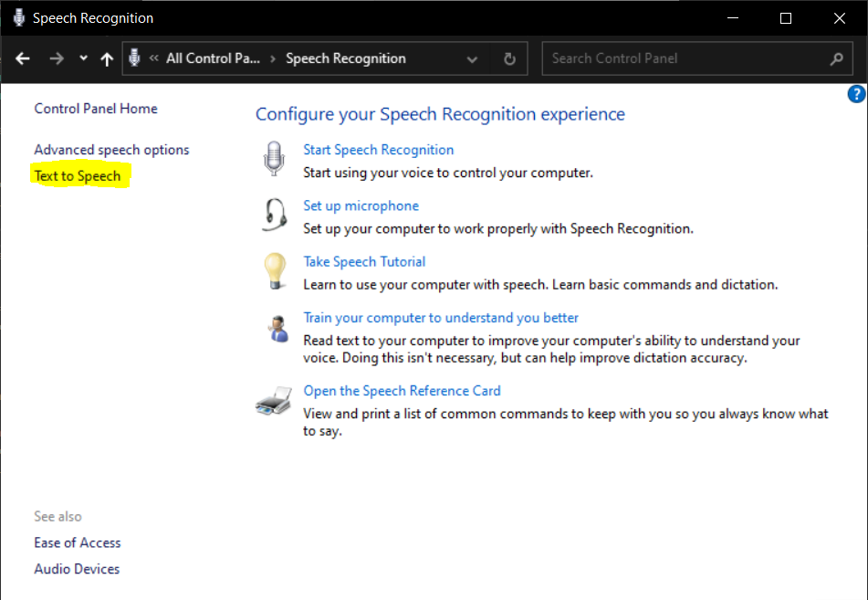Click the Search Control Panel field

coord(685,58)
